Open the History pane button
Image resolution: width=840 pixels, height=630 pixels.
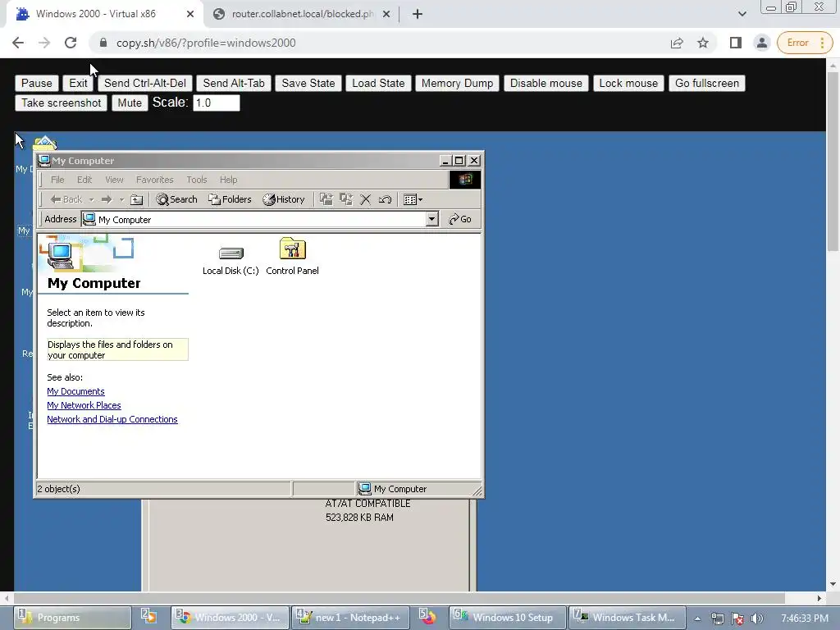tap(283, 199)
